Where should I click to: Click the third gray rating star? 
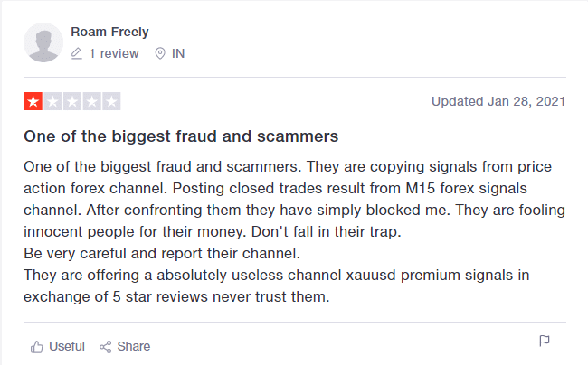click(72, 101)
